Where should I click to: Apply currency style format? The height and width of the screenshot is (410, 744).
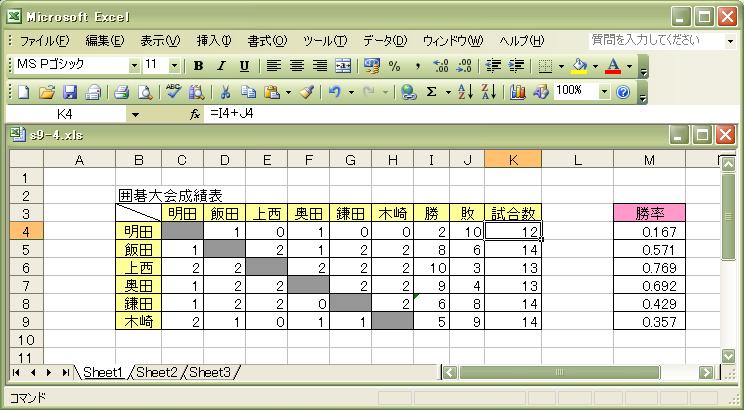(x=372, y=66)
